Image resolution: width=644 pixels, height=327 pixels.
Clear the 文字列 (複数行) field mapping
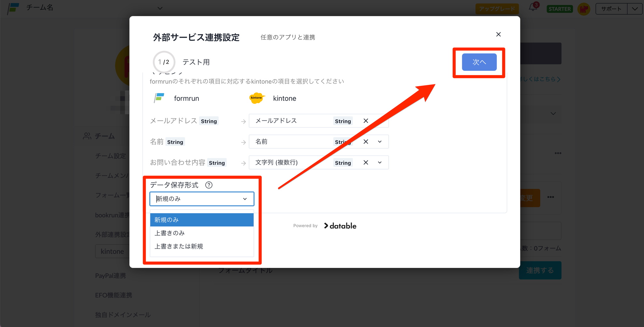coord(366,163)
